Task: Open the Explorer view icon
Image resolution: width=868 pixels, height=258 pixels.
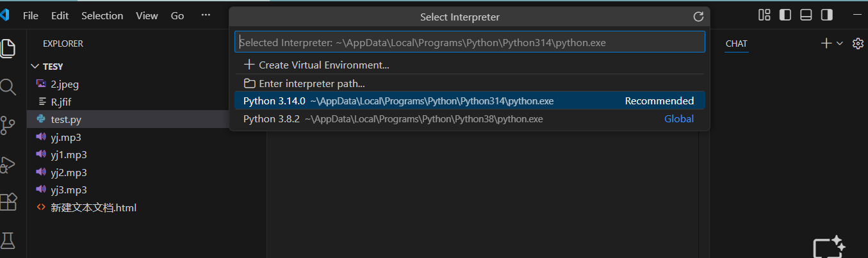Action: click(8, 48)
